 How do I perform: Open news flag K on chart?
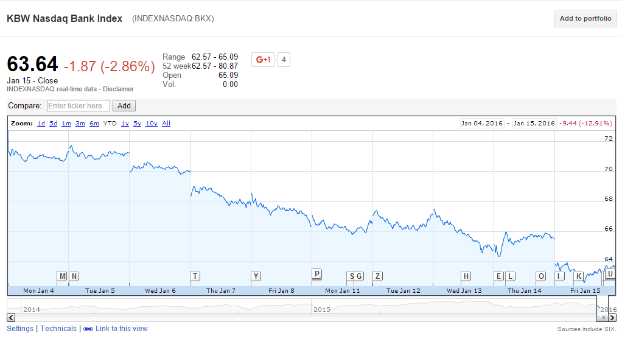(x=579, y=276)
